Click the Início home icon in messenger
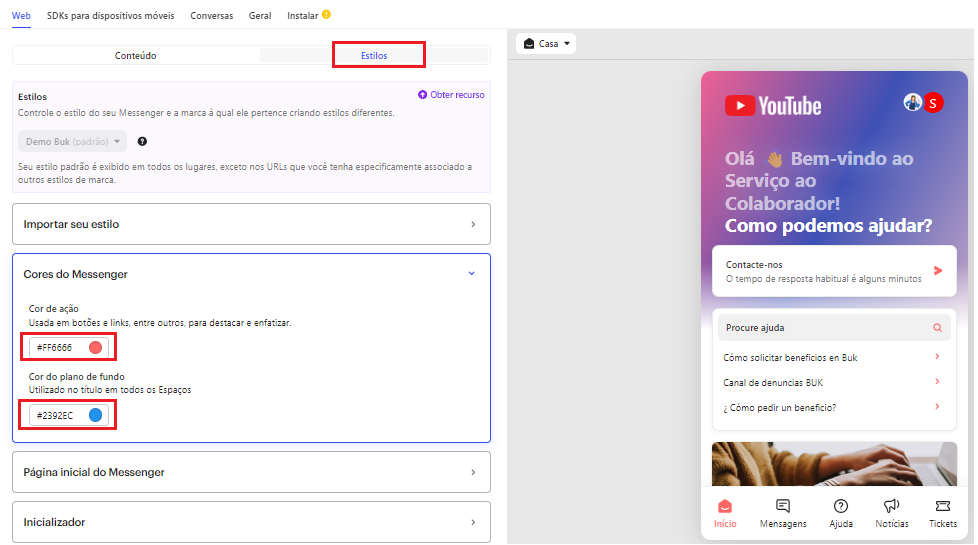The height and width of the screenshot is (545, 978). 725,507
